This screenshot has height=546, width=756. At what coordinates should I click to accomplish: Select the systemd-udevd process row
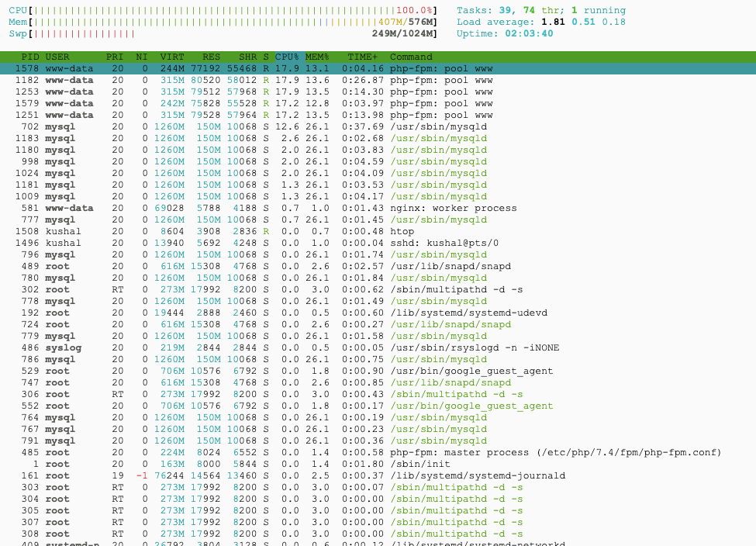378,313
